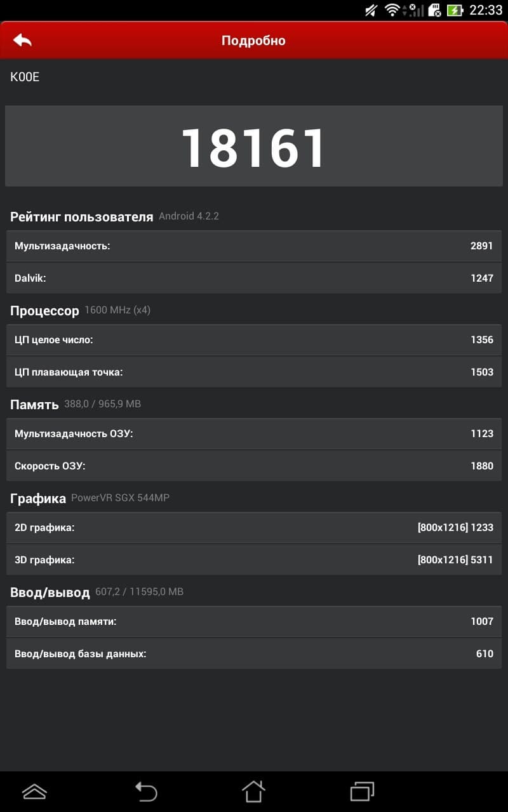Tap the total score 18161 panel

[x=254, y=147]
